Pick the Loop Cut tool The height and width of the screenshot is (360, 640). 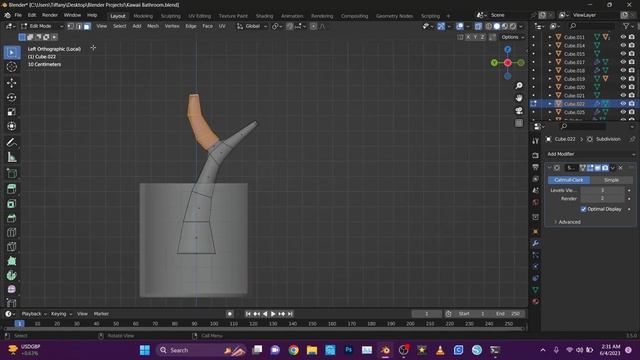pyautogui.click(x=11, y=232)
